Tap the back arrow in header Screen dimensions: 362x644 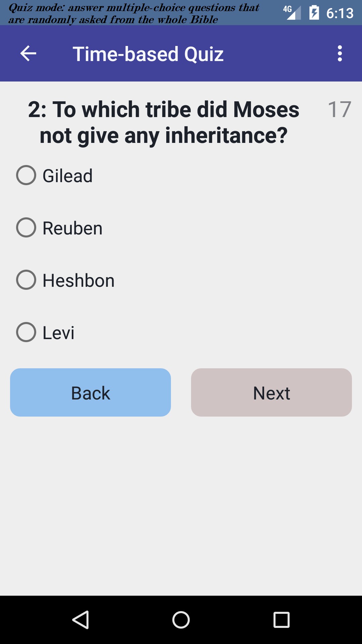(28, 54)
